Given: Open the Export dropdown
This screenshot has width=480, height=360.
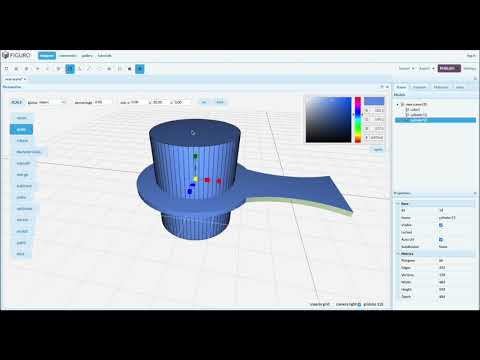Looking at the screenshot, I should (x=427, y=68).
